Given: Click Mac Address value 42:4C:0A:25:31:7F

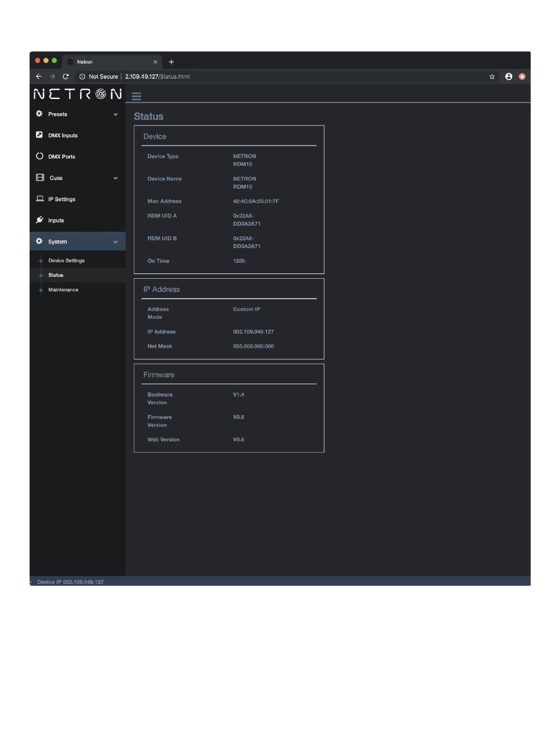Looking at the screenshot, I should pos(256,201).
